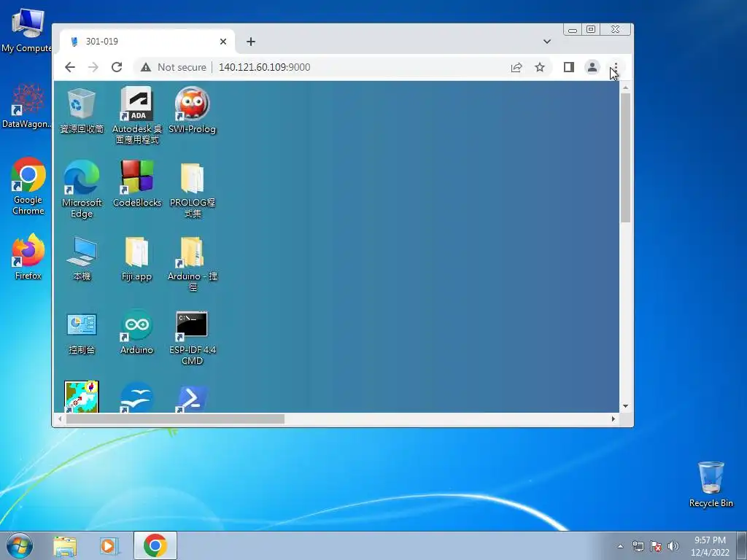Show hidden tray icons arrow
This screenshot has height=560, width=747.
click(620, 546)
